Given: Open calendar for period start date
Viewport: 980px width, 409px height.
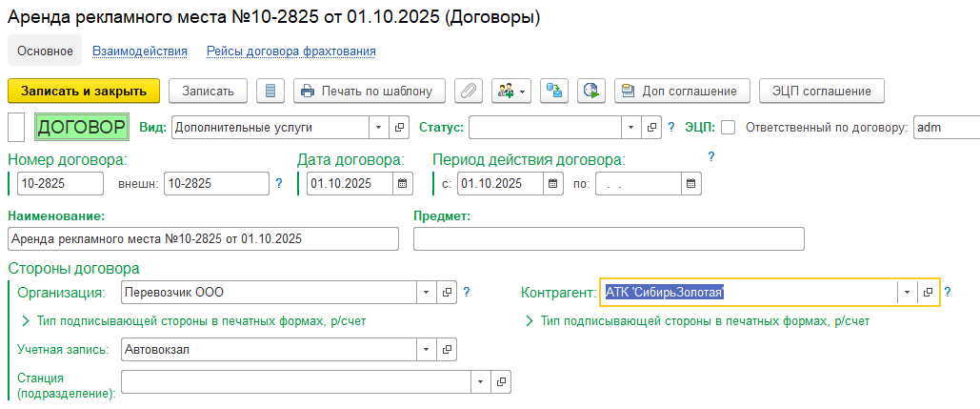Looking at the screenshot, I should pyautogui.click(x=553, y=183).
